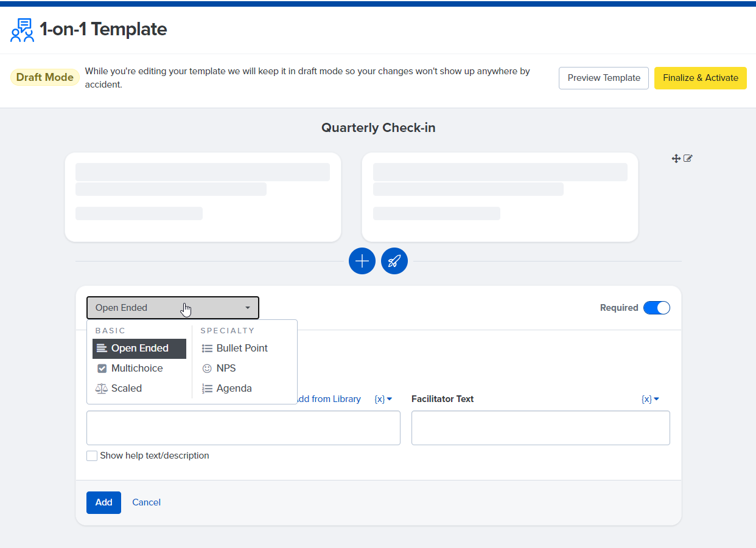Click the blue rocket button

394,261
